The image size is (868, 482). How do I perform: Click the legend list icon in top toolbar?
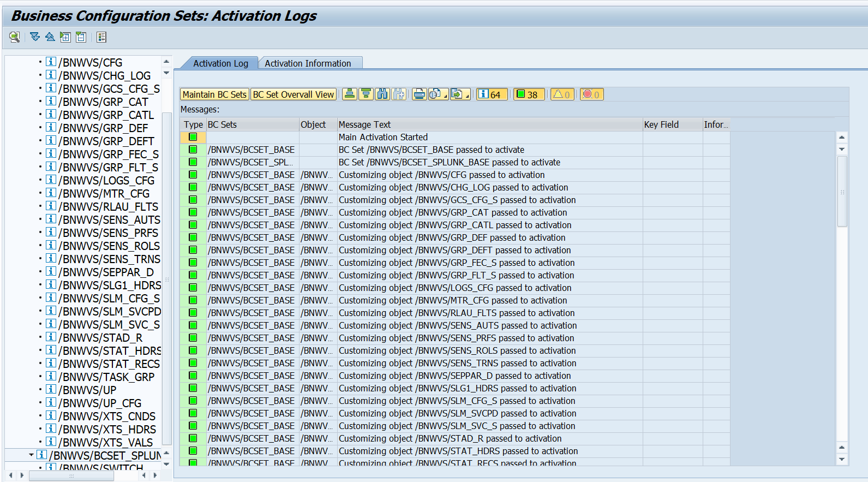tap(101, 37)
